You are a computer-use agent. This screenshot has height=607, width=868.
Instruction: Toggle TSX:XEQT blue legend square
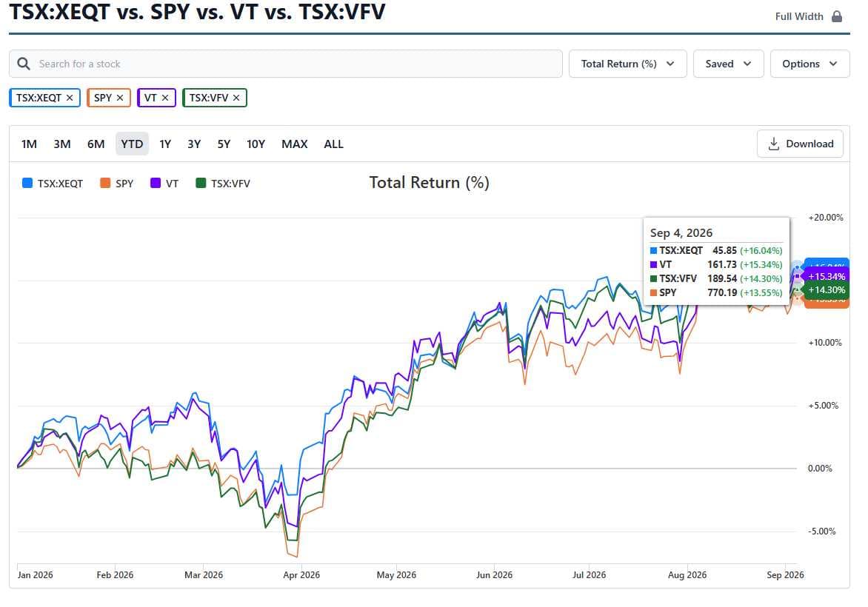[27, 183]
